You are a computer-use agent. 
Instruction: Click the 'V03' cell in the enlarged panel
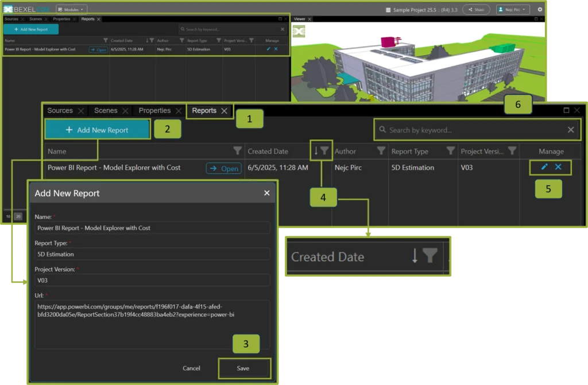click(467, 168)
